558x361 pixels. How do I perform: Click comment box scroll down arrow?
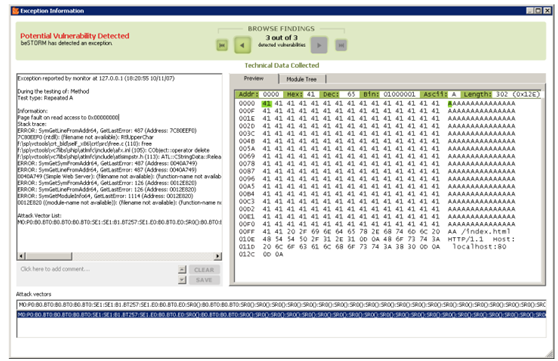tap(182, 280)
